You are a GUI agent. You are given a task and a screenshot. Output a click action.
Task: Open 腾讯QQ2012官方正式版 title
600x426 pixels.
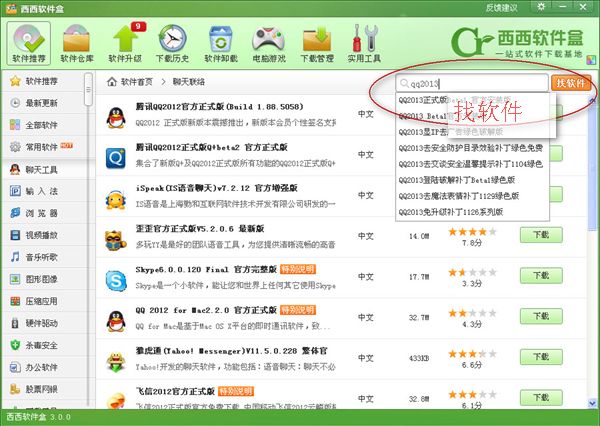(x=219, y=106)
